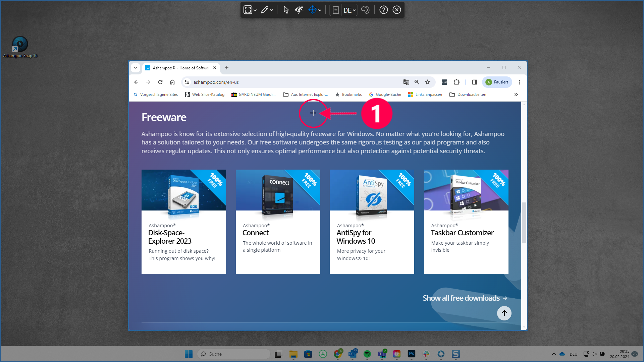Click Show all free downloads link

(x=465, y=298)
